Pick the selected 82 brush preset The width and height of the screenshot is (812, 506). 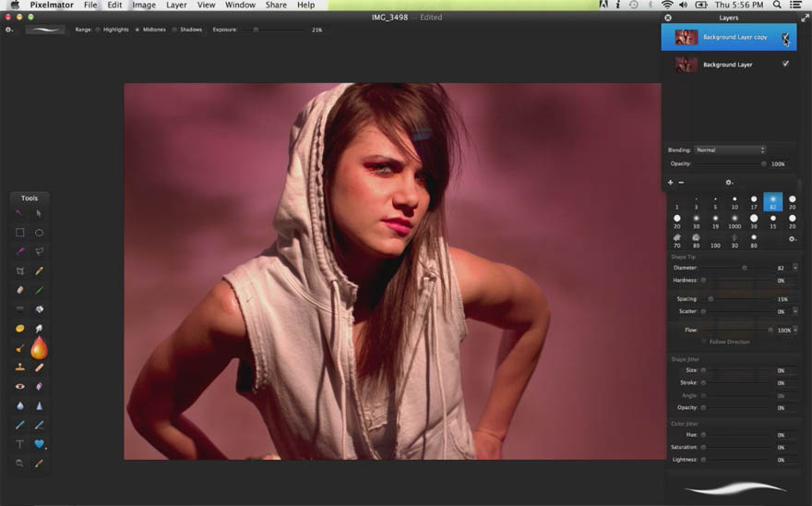pos(772,201)
